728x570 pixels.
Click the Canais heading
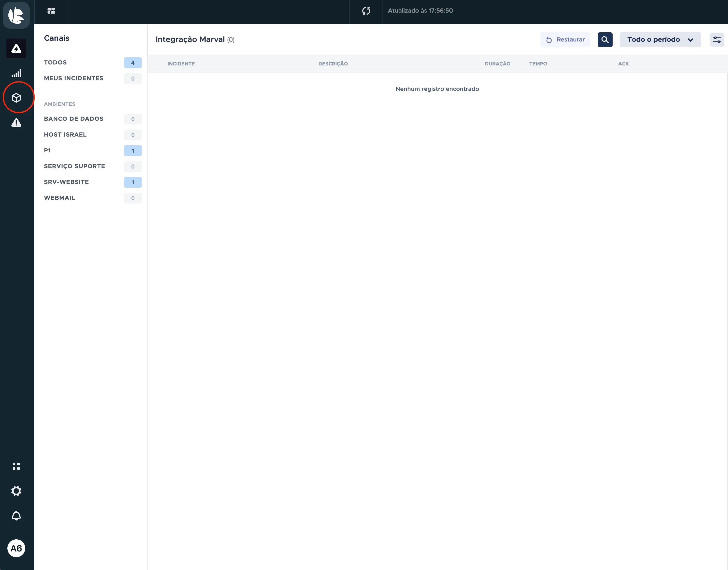[56, 38]
